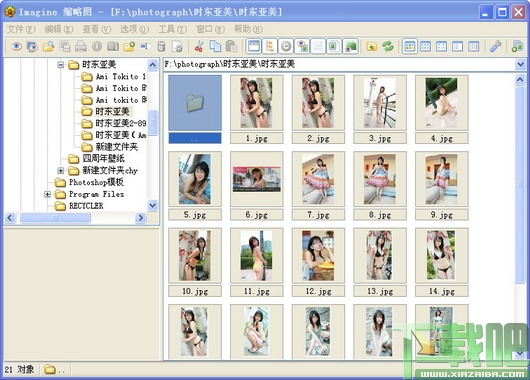Select the 10.jpg thumbnail
This screenshot has width=530, height=380.
(195, 256)
